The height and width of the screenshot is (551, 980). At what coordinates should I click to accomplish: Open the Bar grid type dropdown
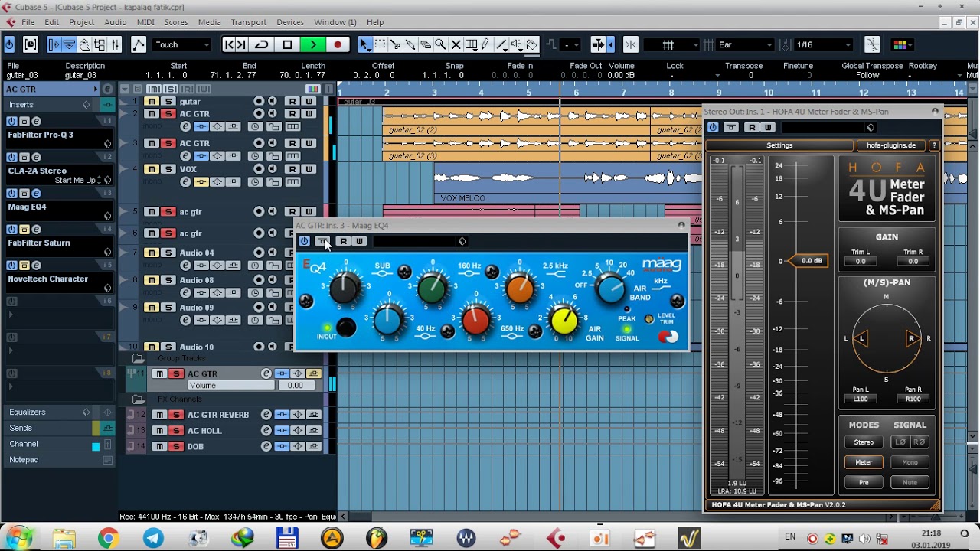point(746,44)
